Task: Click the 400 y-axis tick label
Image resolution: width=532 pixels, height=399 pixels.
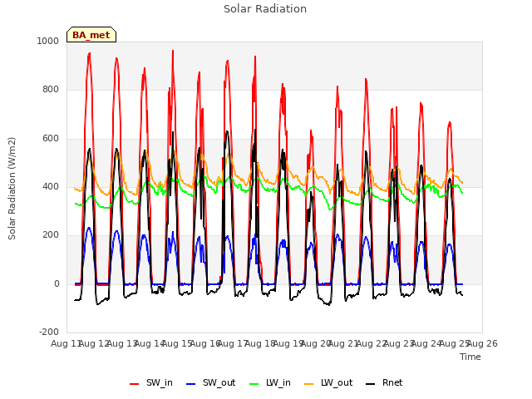Action: pyautogui.click(x=51, y=186)
